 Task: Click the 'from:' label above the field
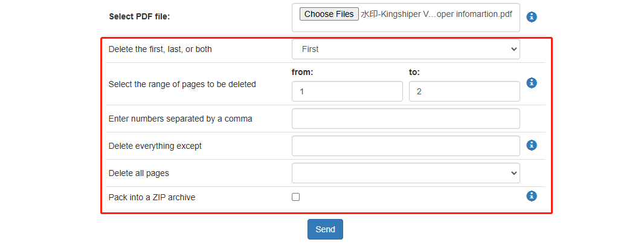coord(303,73)
